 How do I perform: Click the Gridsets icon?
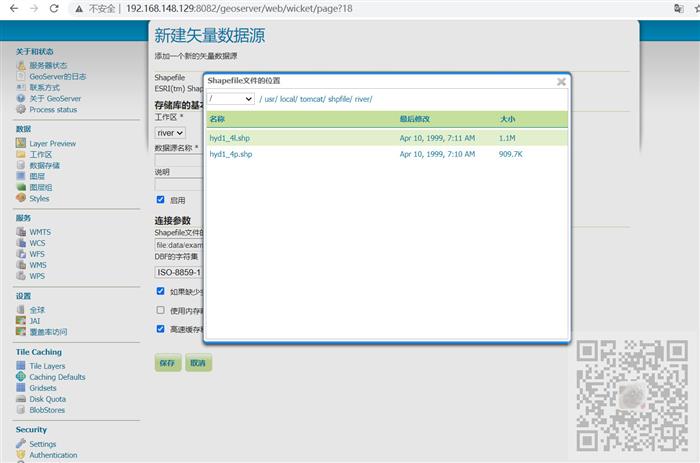coord(21,388)
